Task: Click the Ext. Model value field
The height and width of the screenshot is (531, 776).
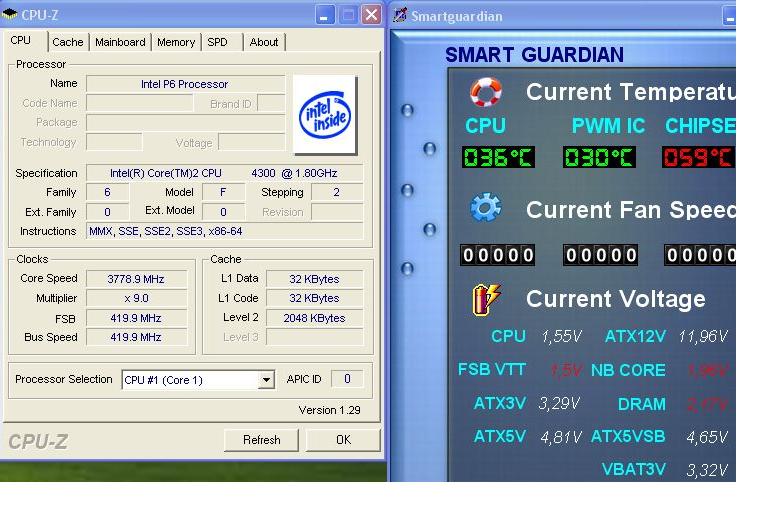Action: 224,212
